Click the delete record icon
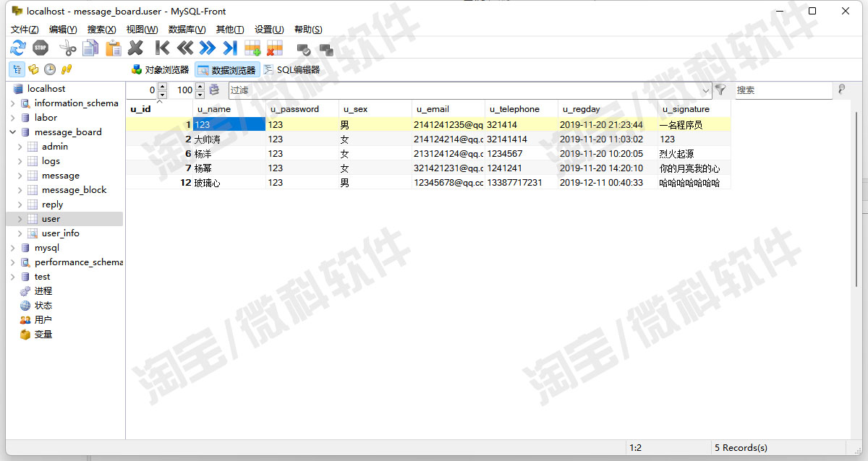 [275, 48]
